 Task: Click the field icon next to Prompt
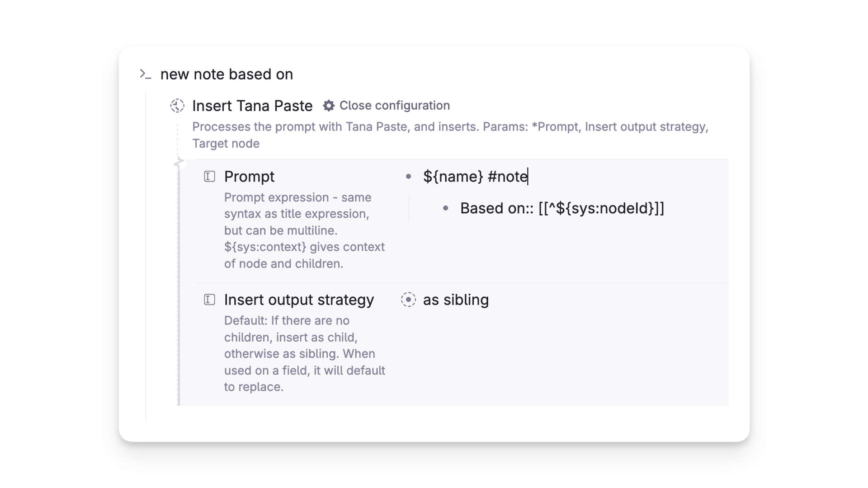[x=209, y=176]
